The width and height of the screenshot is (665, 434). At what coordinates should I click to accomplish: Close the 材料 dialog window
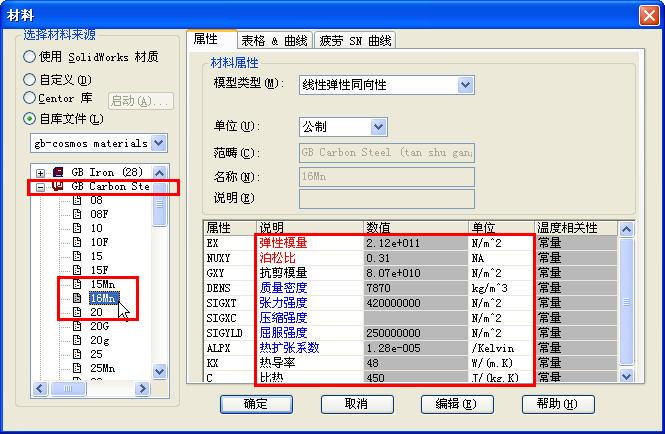point(649,16)
